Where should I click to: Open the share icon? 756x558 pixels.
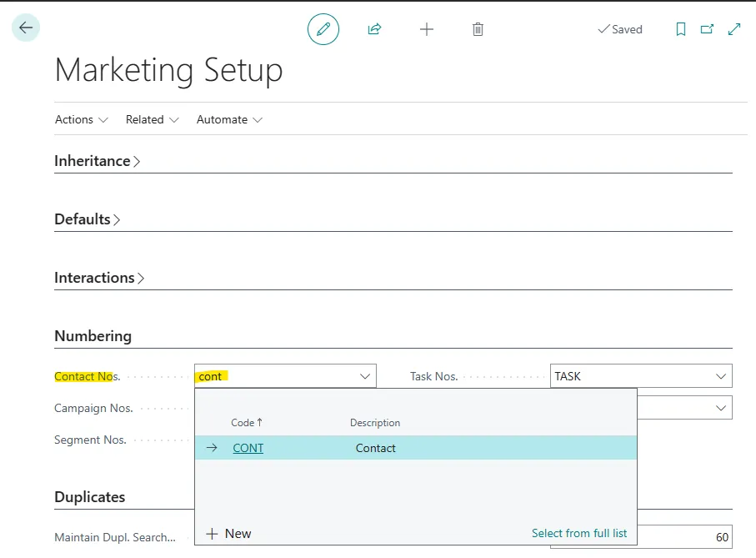point(374,29)
